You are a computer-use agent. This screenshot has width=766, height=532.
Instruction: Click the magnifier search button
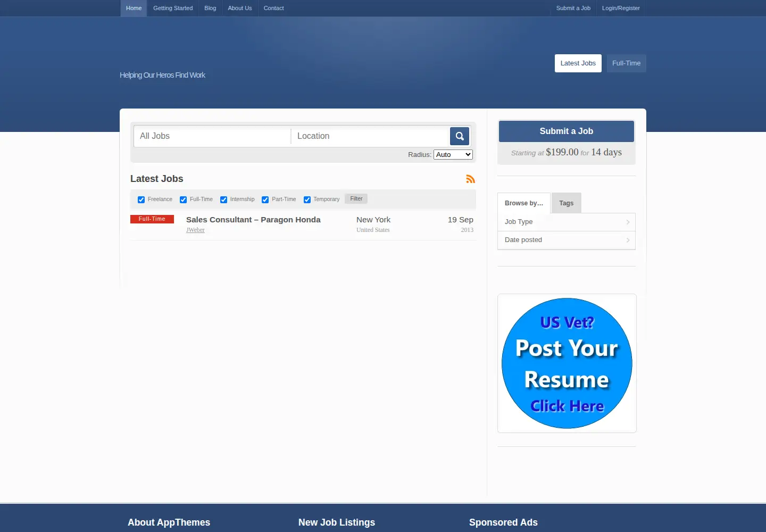pos(460,136)
